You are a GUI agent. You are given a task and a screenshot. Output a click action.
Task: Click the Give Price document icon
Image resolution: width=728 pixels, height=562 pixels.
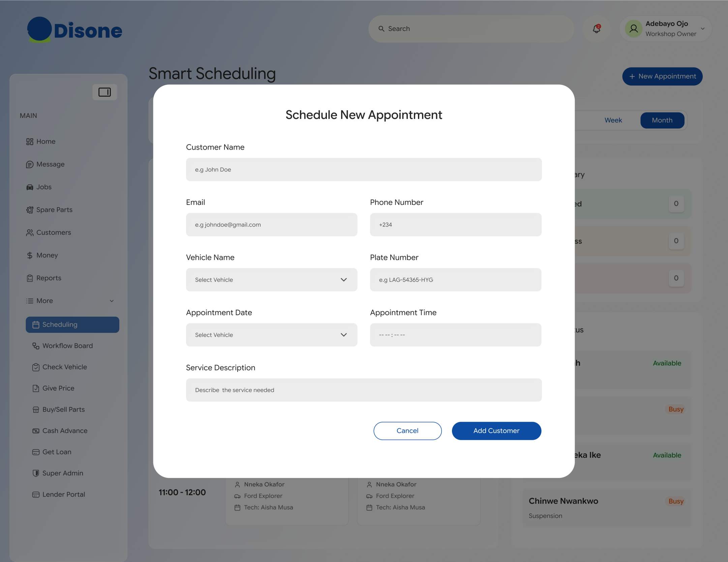(x=36, y=388)
